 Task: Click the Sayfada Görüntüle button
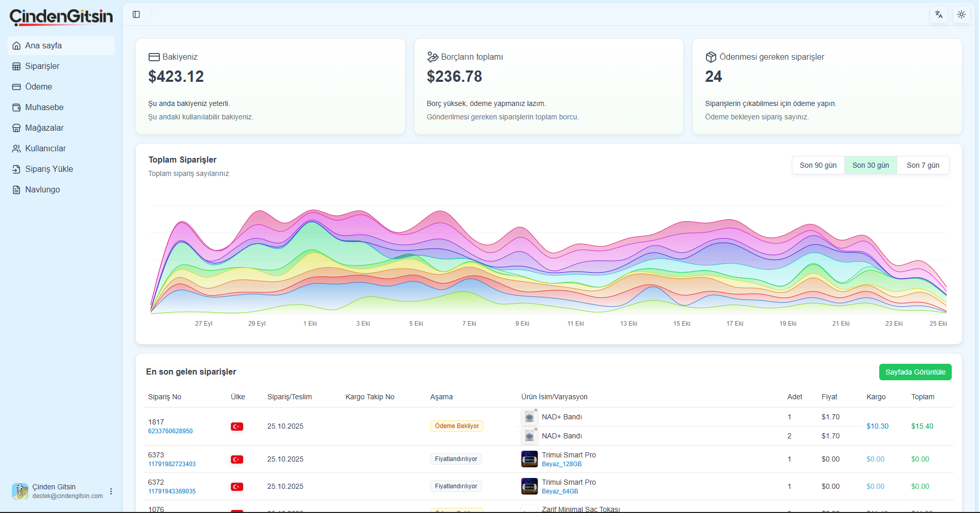click(915, 372)
